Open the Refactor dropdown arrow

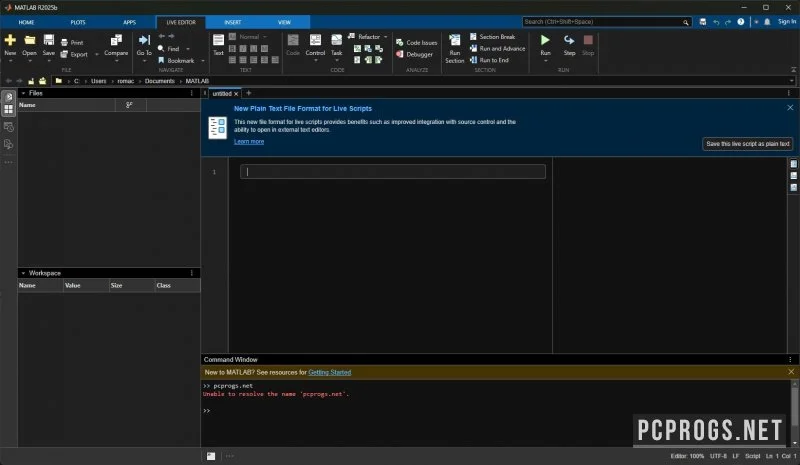pyautogui.click(x=385, y=37)
